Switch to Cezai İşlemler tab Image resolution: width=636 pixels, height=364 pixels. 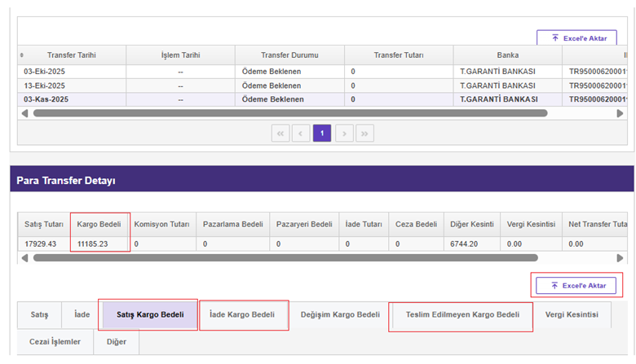pyautogui.click(x=55, y=342)
